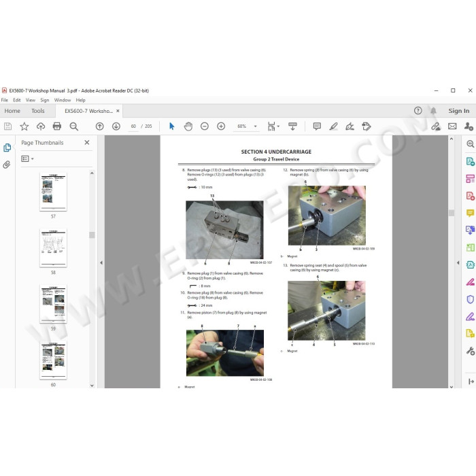The image size is (476, 476).
Task: Expand the zoom level dropdown arrow
Action: 255,126
